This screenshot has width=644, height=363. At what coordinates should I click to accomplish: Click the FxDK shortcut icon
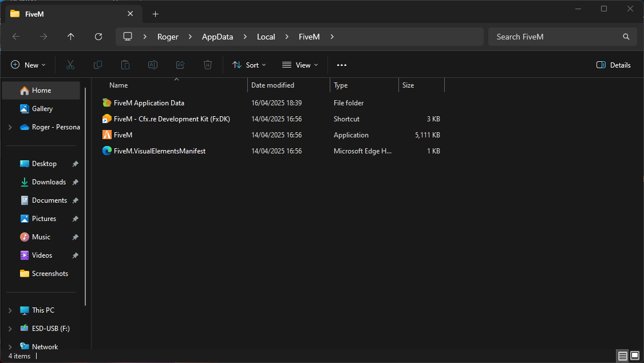[x=107, y=119]
